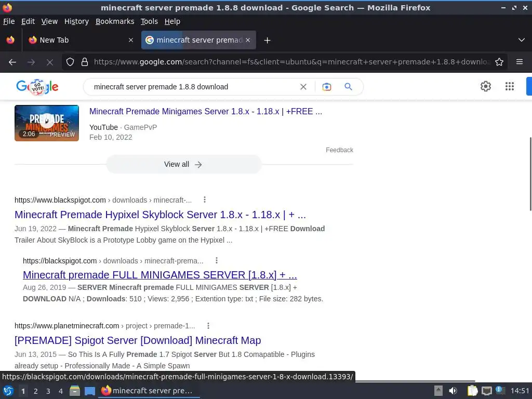This screenshot has height=399, width=532.
Task: Open the Google apps grid
Action: coord(510,86)
